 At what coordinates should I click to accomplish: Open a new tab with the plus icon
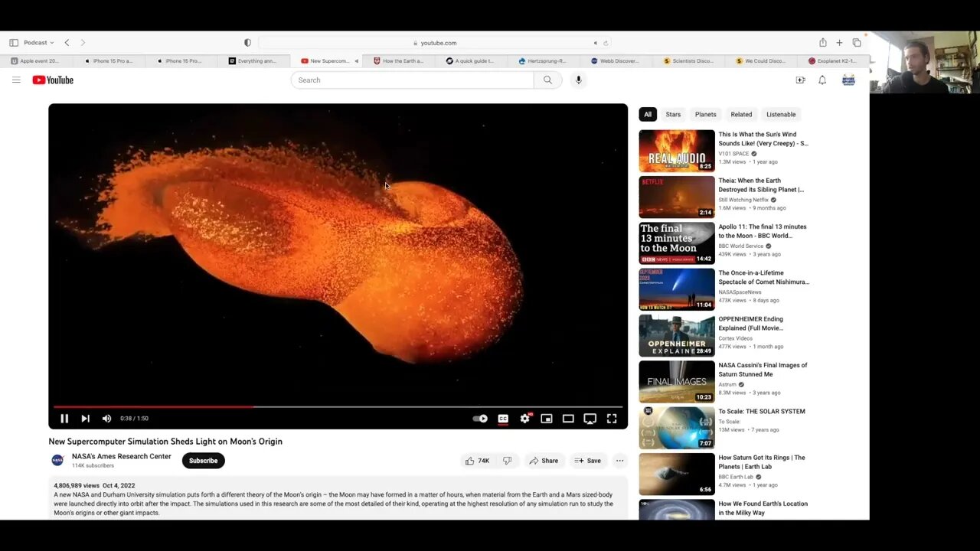point(839,43)
